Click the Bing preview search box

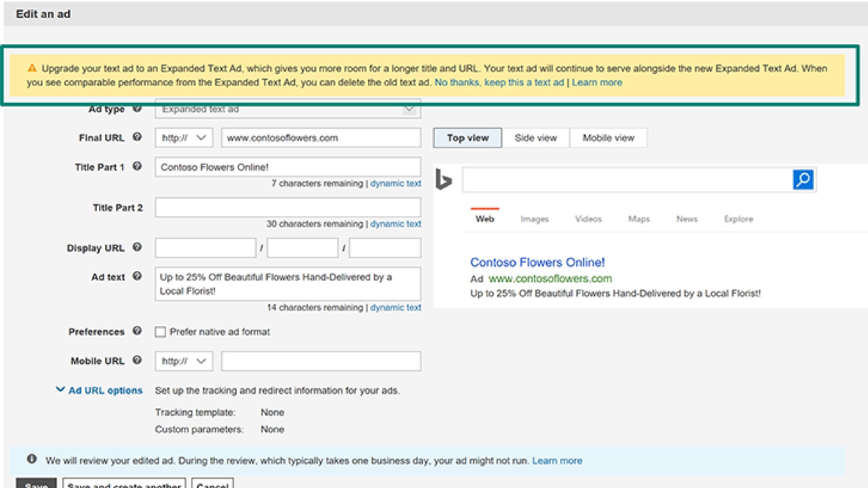[628, 180]
